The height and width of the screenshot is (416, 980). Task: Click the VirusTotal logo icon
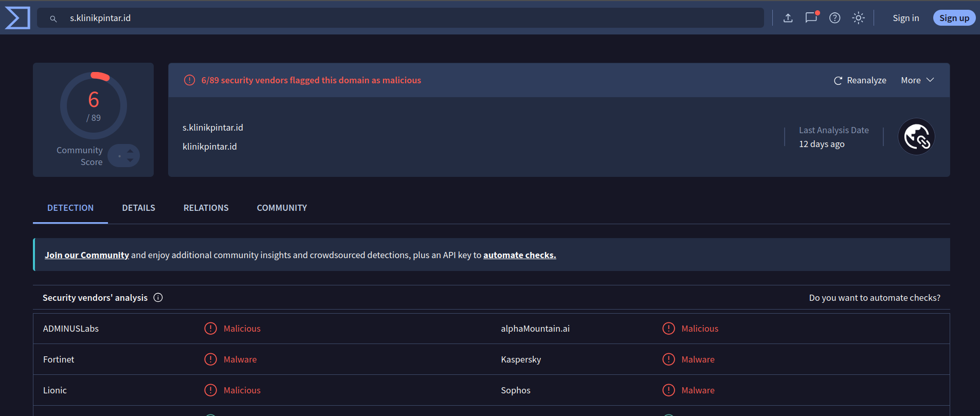(17, 18)
